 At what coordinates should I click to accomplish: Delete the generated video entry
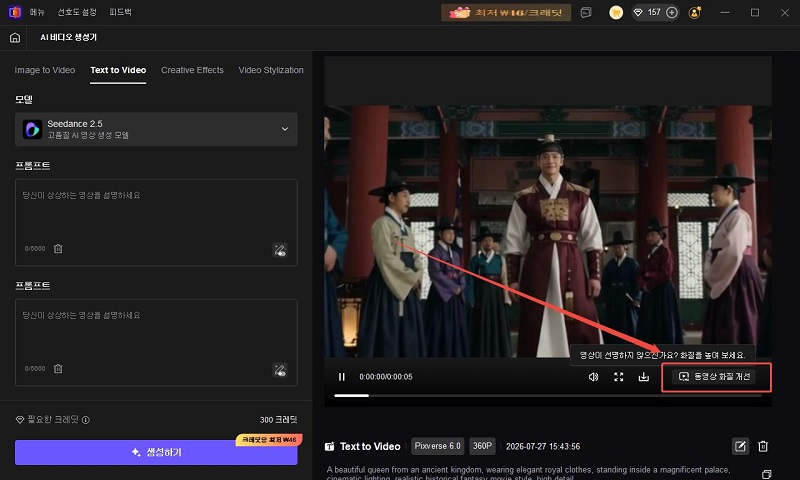tap(763, 447)
